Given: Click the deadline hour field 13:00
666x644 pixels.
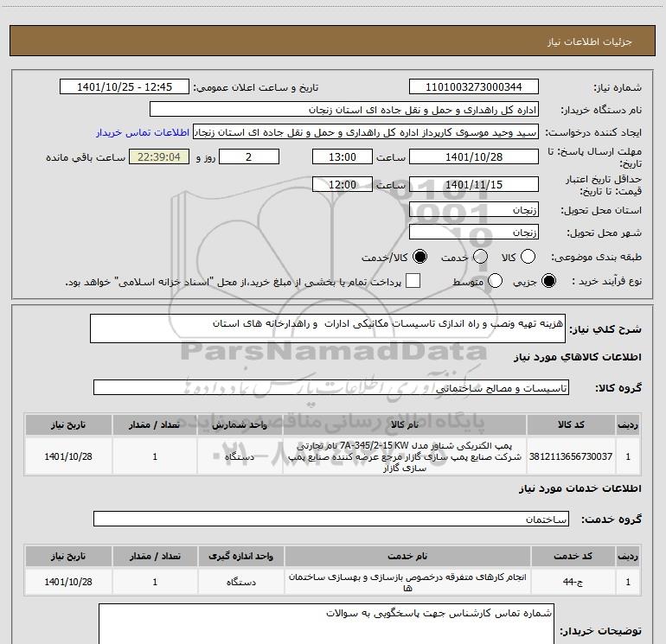Looking at the screenshot, I should [x=343, y=156].
